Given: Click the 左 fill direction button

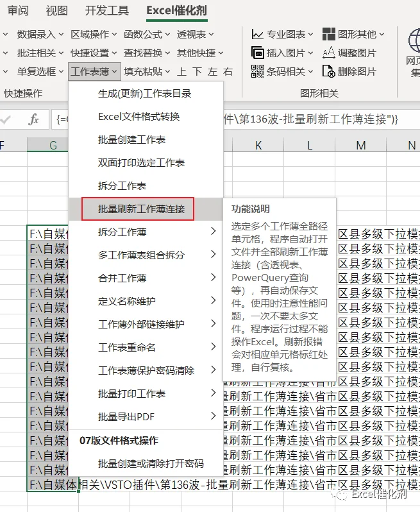Looking at the screenshot, I should tap(212, 71).
